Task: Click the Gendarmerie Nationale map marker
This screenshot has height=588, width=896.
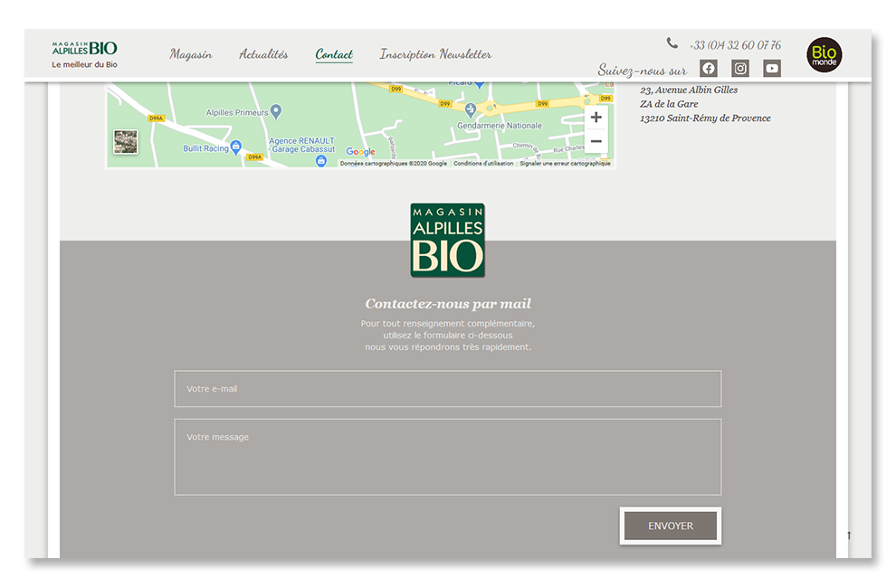Action: [x=469, y=109]
